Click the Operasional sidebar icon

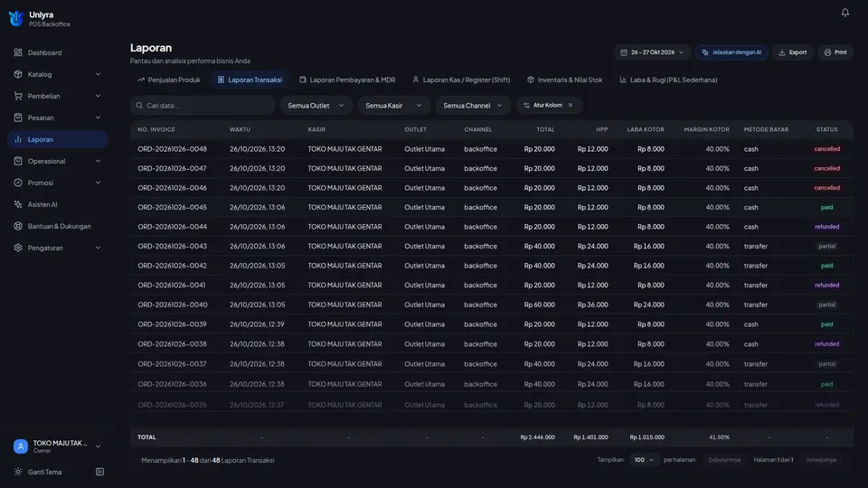click(18, 161)
